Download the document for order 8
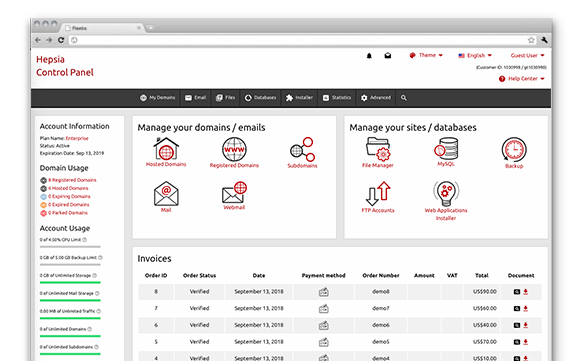This screenshot has height=361, width=579. click(x=525, y=292)
